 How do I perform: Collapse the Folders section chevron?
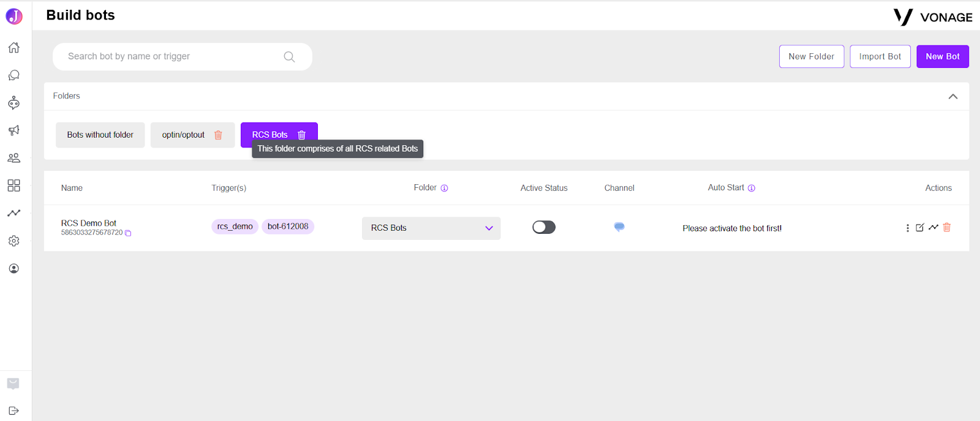(953, 97)
